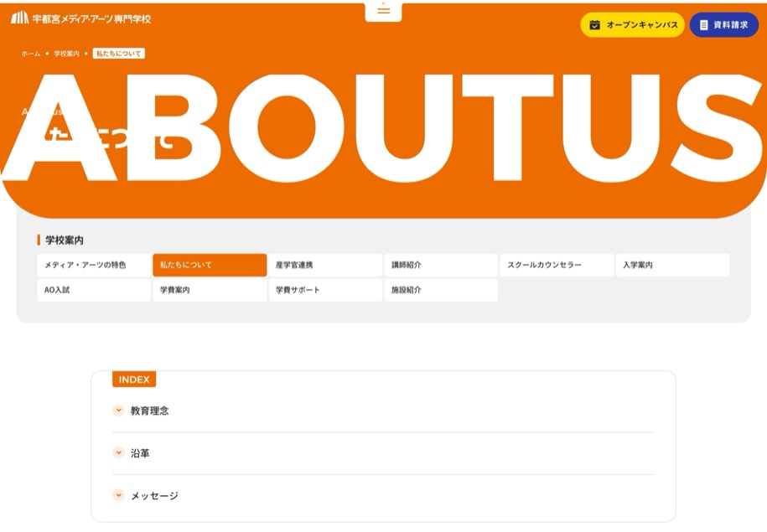Open the 施設紹介 tab
The height and width of the screenshot is (532, 767).
coord(441,290)
